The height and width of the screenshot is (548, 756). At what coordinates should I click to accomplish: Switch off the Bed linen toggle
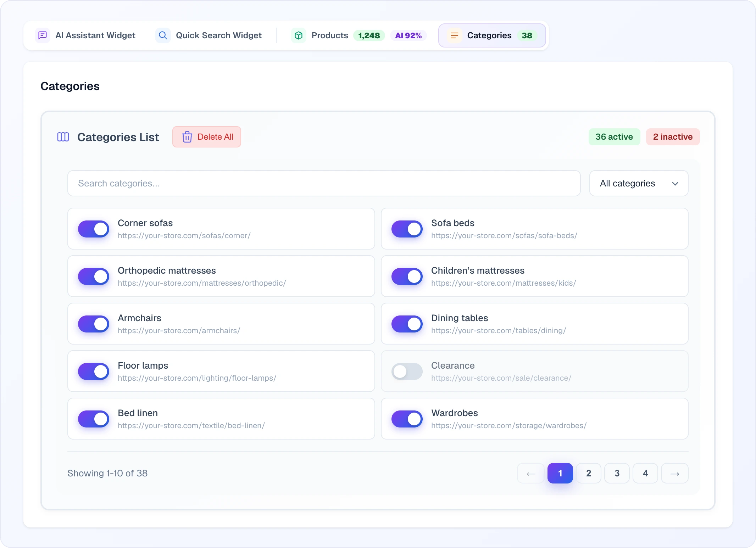pyautogui.click(x=94, y=419)
